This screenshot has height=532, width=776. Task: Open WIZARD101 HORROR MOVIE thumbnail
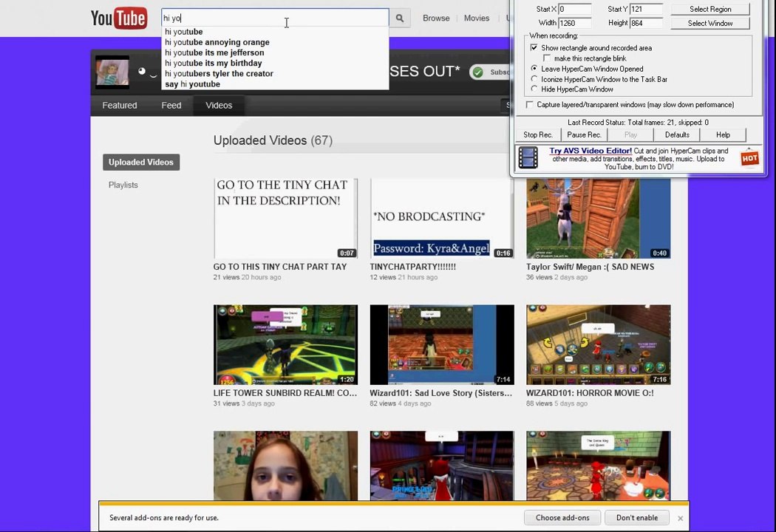click(599, 344)
